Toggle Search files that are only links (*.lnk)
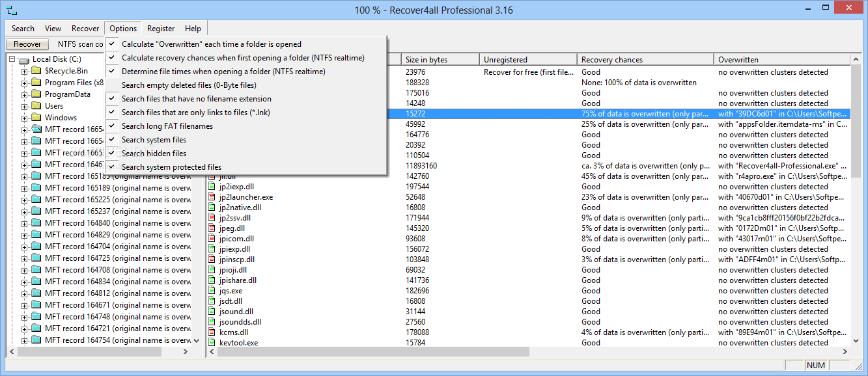Screen dimensions: 868x376 coord(245,113)
